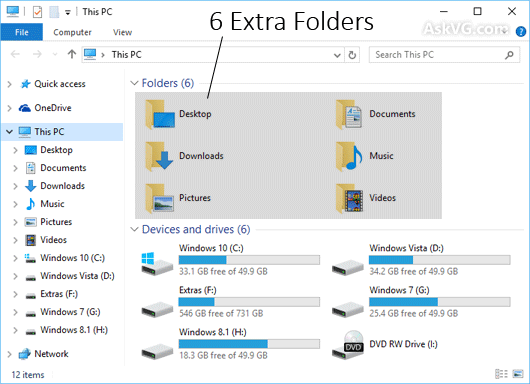
Task: Collapse the Folders (6) group
Action: (135, 83)
